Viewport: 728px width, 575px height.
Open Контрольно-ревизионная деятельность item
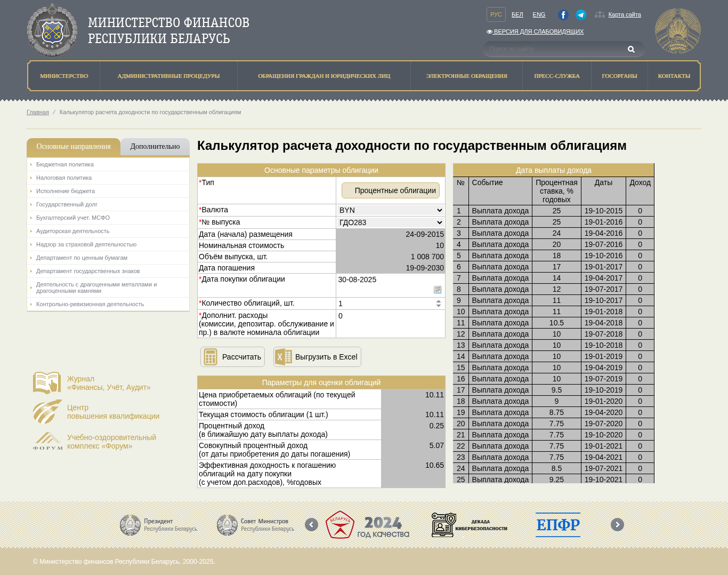pyautogui.click(x=108, y=304)
